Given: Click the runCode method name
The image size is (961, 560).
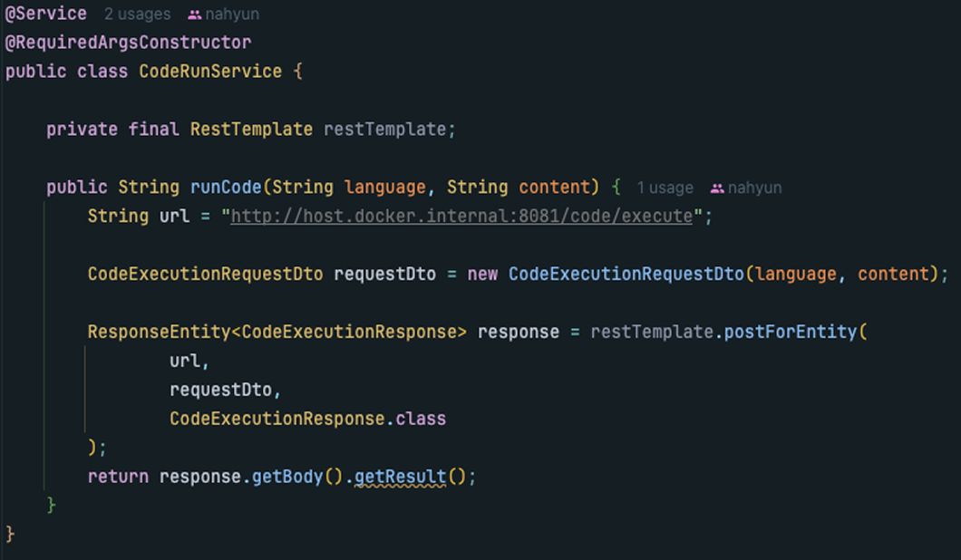Looking at the screenshot, I should click(226, 187).
